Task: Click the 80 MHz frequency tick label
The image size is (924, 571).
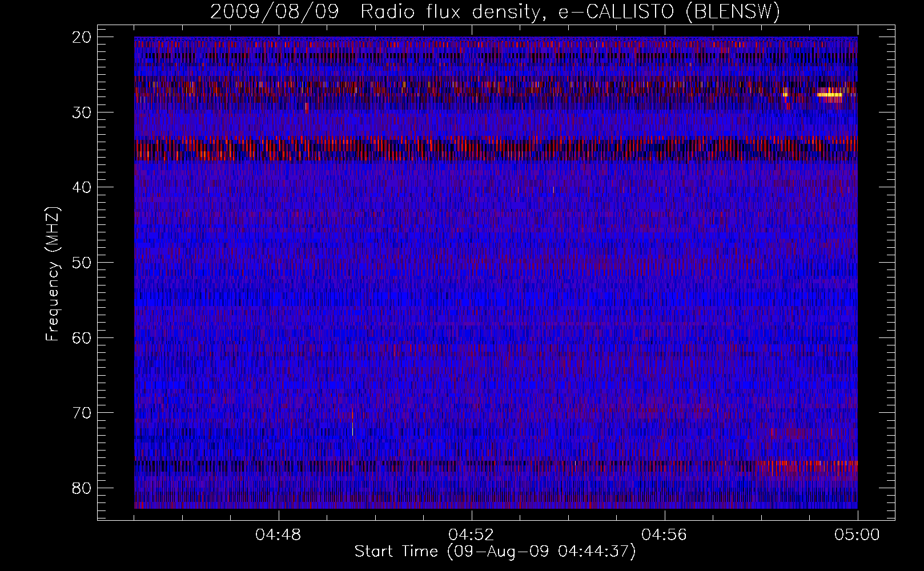Action: coord(82,488)
